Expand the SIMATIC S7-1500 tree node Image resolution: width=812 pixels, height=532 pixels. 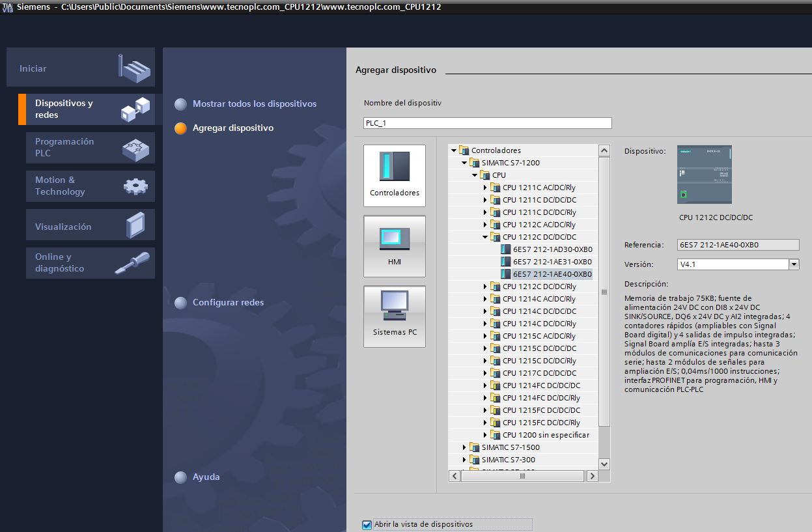coord(464,447)
